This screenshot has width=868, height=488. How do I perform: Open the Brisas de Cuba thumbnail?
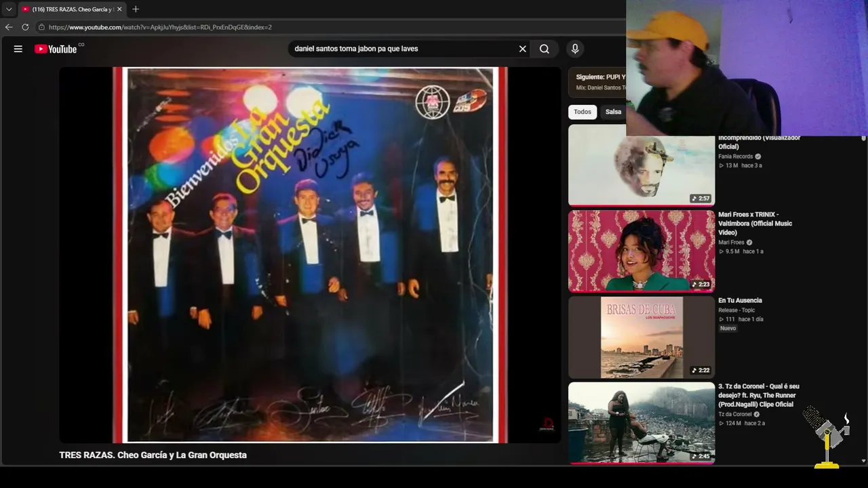tap(642, 337)
